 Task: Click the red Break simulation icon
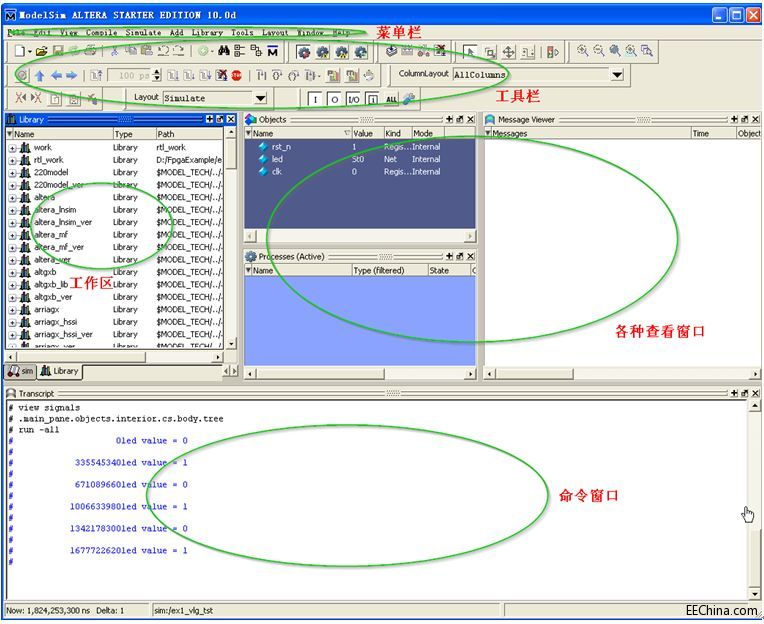click(x=236, y=75)
